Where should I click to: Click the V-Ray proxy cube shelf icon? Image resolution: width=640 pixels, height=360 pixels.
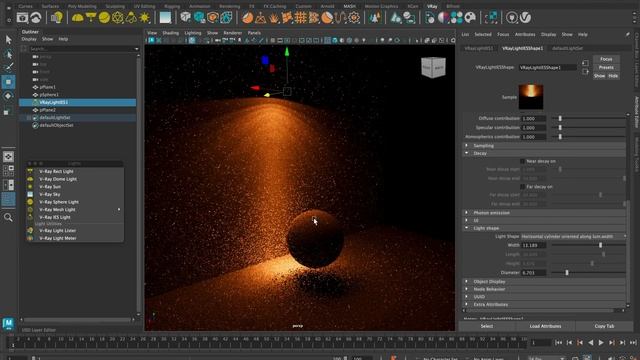pos(186,18)
